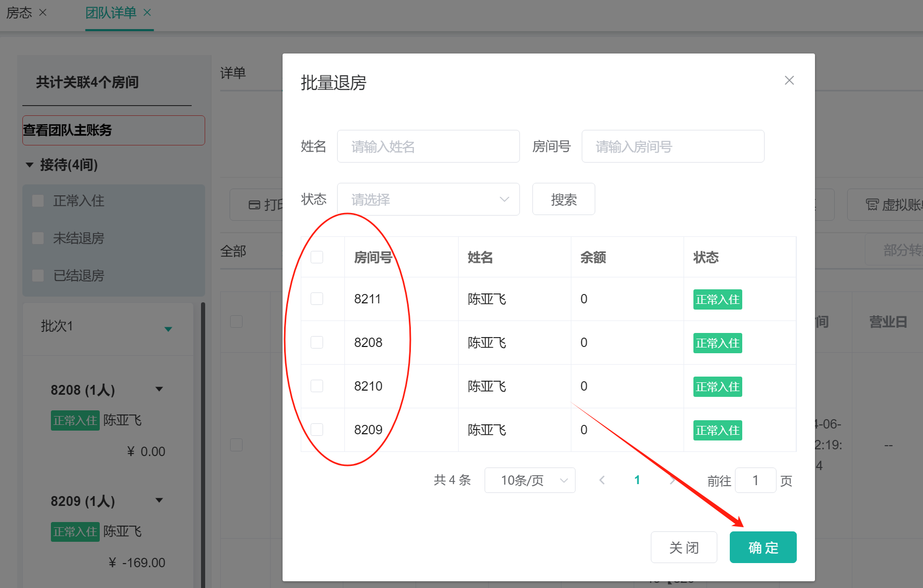Focus the 姓名 input field
923x588 pixels.
(x=429, y=146)
